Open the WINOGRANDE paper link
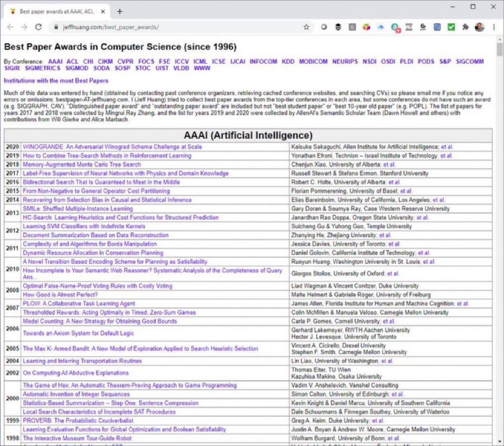The width and height of the screenshot is (504, 446). click(x=112, y=147)
